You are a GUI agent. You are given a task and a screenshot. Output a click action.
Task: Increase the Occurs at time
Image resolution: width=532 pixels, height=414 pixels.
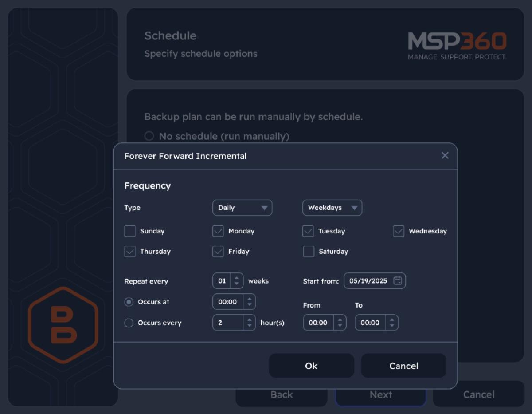250,299
